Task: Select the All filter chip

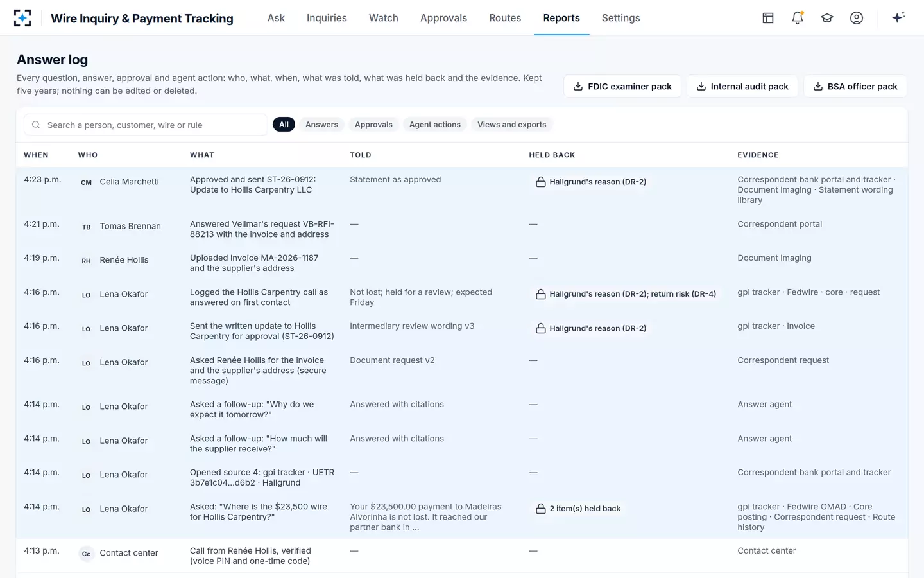Action: (x=284, y=125)
